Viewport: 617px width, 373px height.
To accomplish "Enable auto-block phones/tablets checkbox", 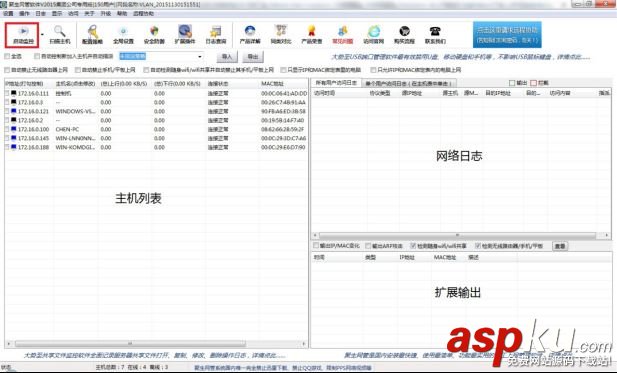I will tap(78, 70).
